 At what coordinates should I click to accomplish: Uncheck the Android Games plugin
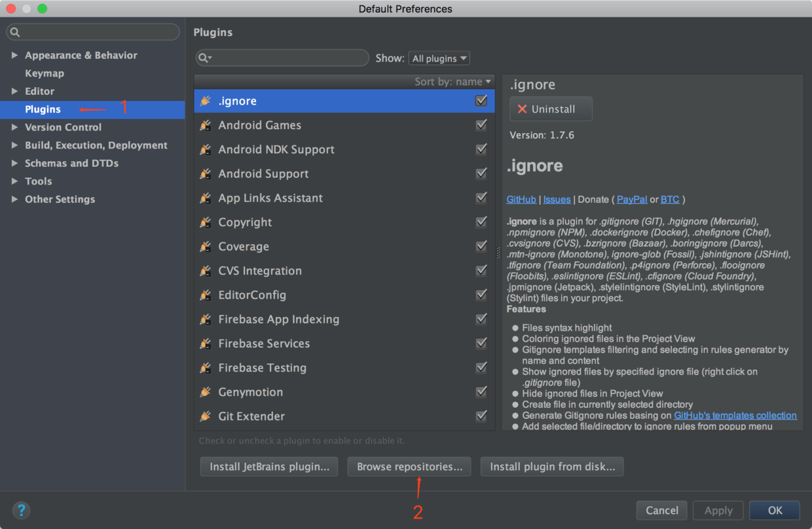click(x=481, y=124)
